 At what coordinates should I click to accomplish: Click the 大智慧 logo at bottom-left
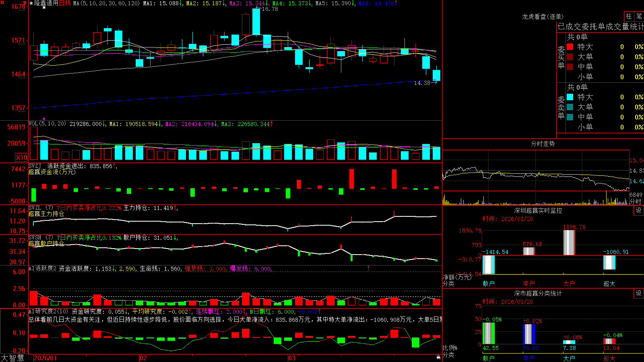(x=12, y=358)
